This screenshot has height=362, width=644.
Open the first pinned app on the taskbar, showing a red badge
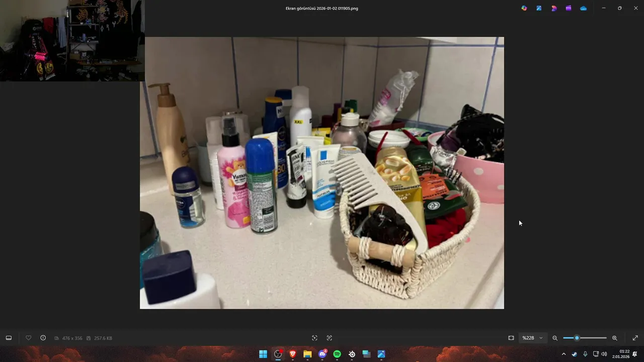click(x=278, y=354)
